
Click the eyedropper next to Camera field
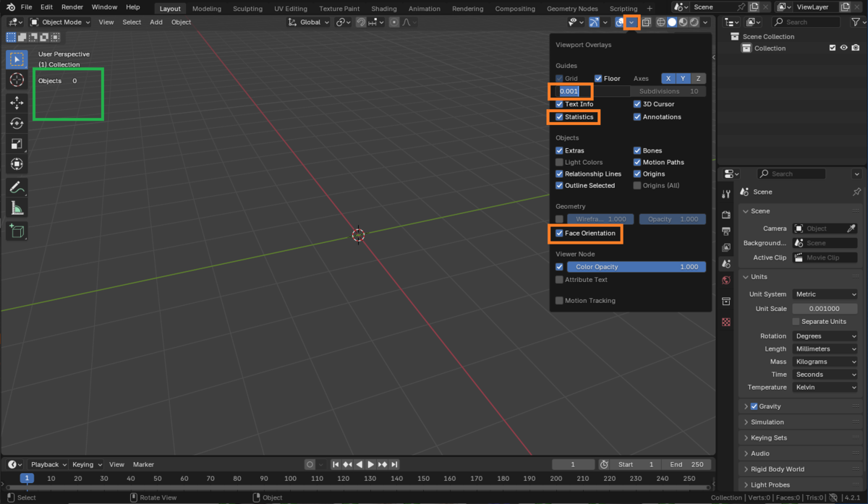[851, 228]
